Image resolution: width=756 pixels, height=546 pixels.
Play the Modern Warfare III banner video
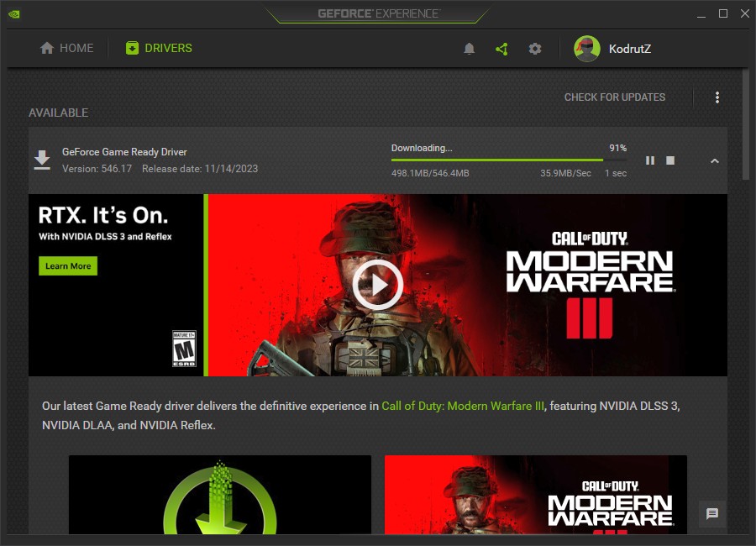377,285
